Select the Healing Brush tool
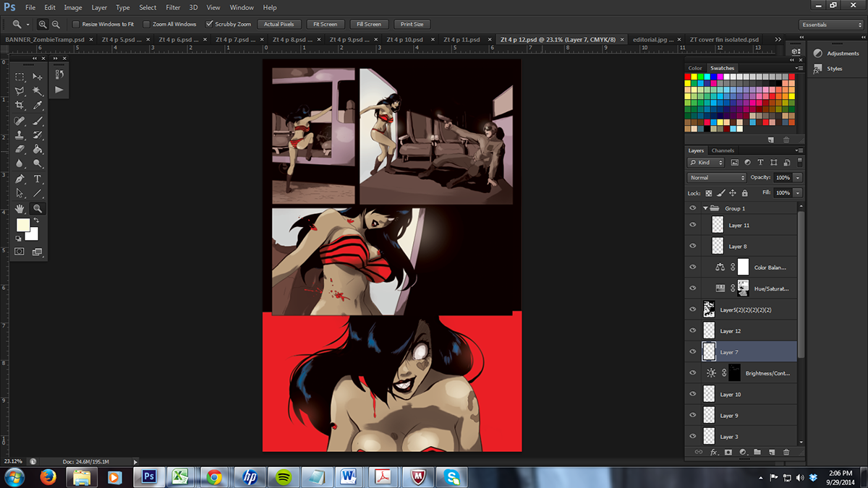 (20, 121)
